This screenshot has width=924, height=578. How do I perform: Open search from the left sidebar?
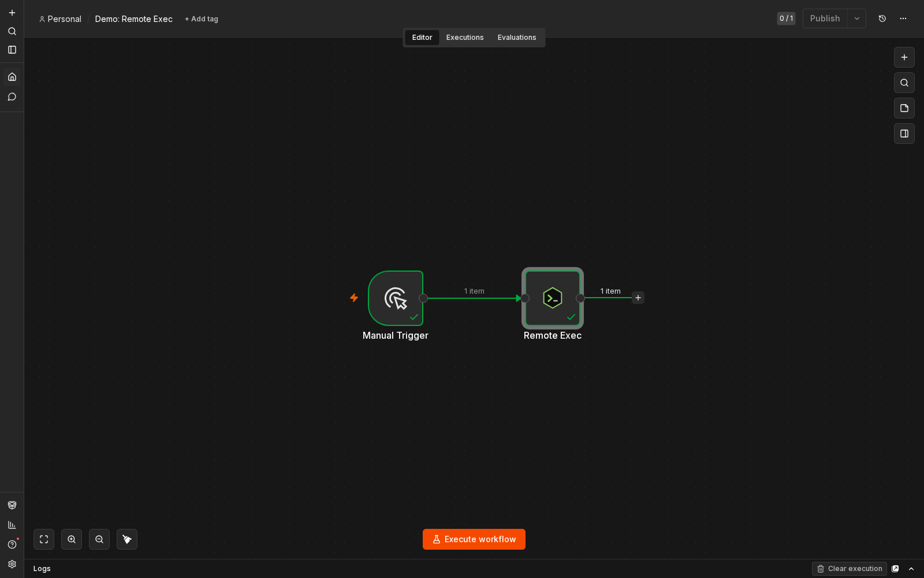[x=12, y=31]
